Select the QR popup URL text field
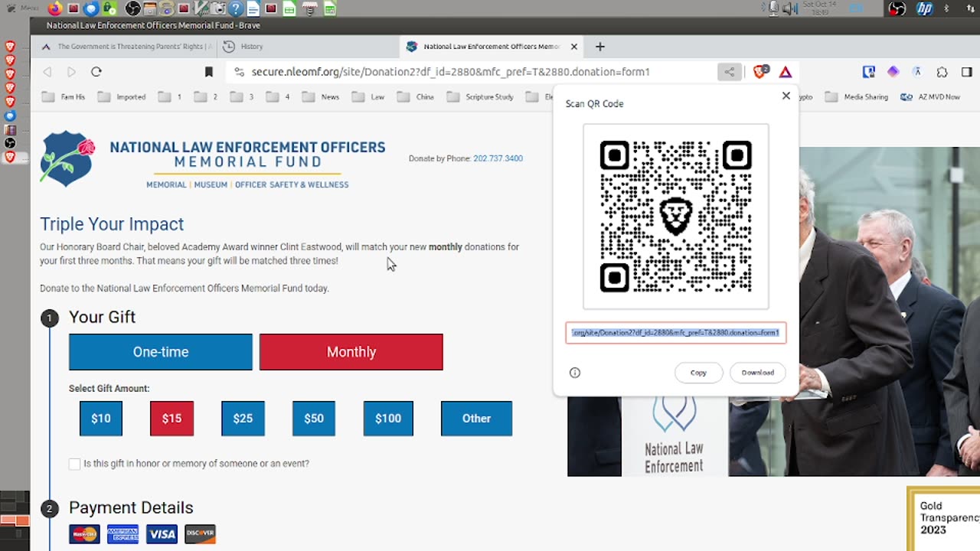980x551 pixels. pos(676,333)
